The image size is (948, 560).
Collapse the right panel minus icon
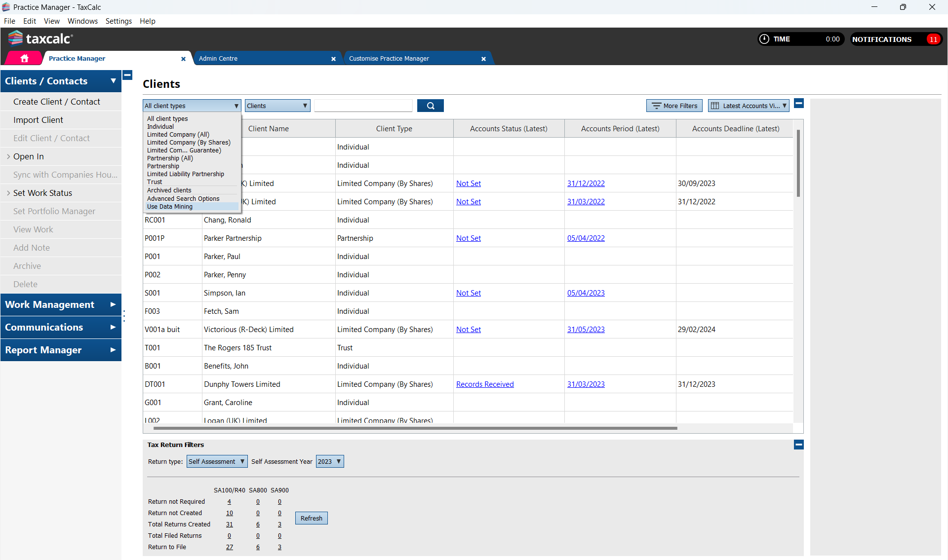(799, 103)
